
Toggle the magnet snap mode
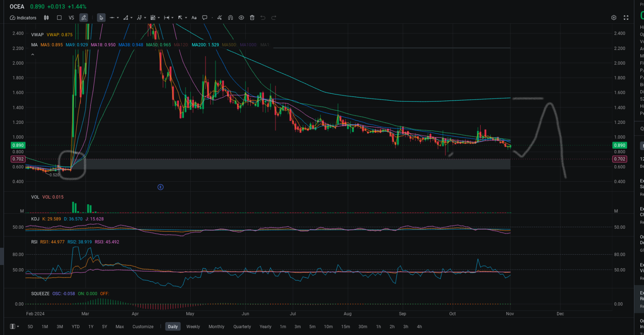click(x=231, y=18)
